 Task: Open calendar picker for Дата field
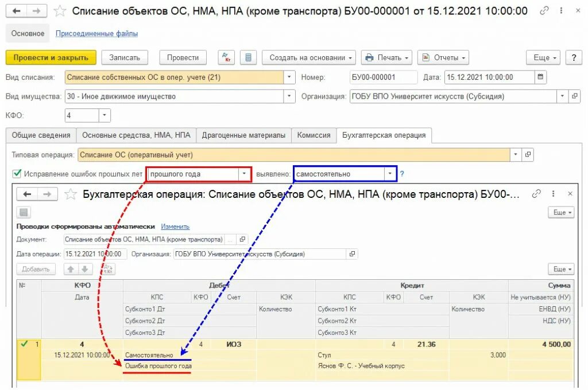(x=540, y=77)
